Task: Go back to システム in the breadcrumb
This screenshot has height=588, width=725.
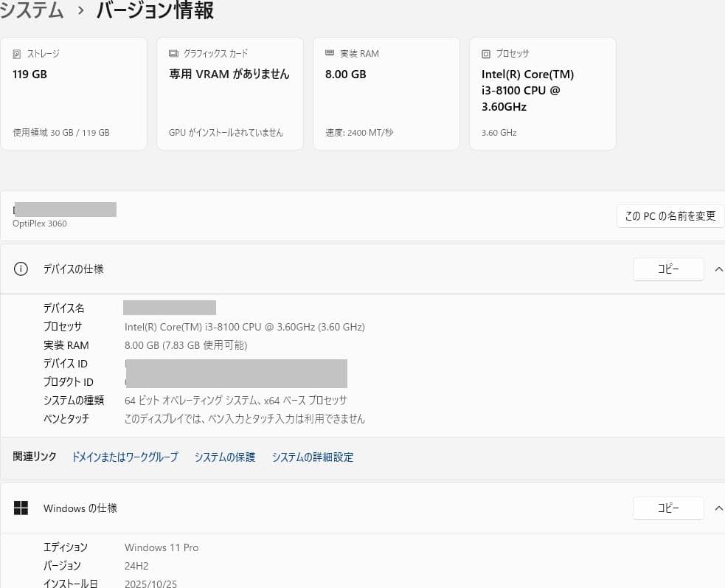Action: tap(32, 11)
